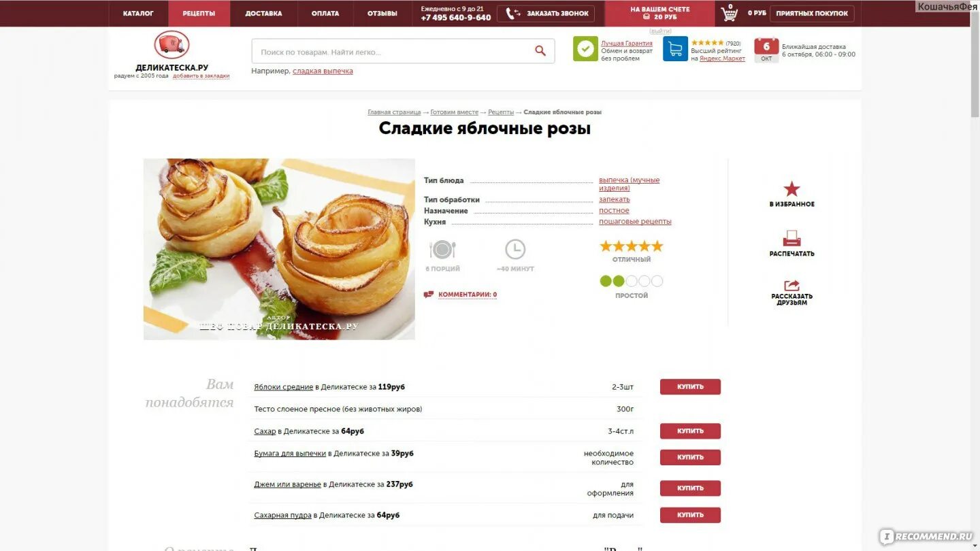Screen dimensions: 980x551
Task: Click the green guarantee checkmark icon
Action: click(585, 49)
